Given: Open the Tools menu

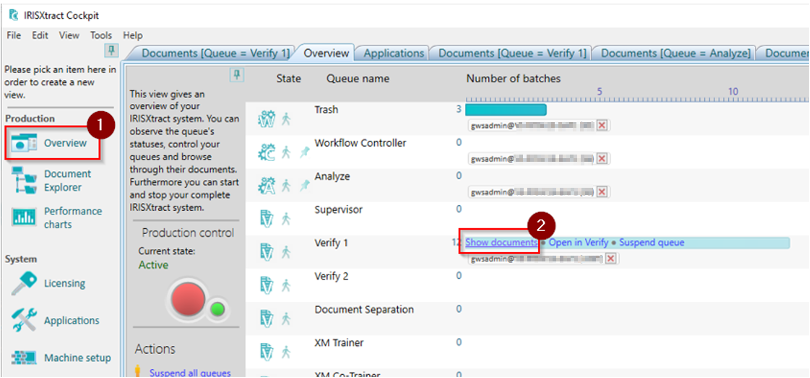Looking at the screenshot, I should coord(101,36).
